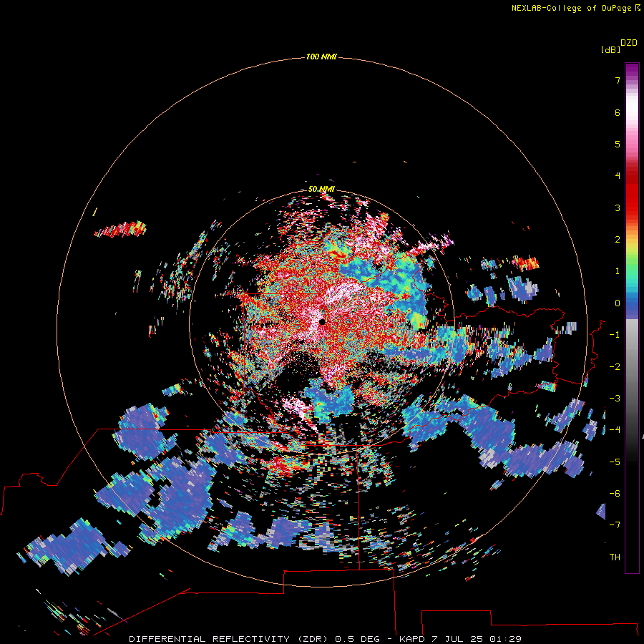Click the -5 value on the legend
The height and width of the screenshot is (644, 644).
(x=615, y=462)
